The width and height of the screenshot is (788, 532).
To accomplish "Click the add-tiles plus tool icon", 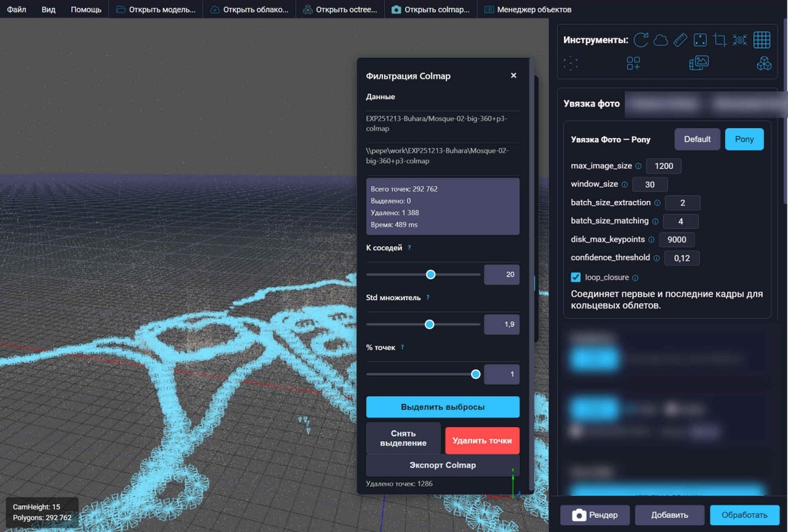I will point(633,63).
